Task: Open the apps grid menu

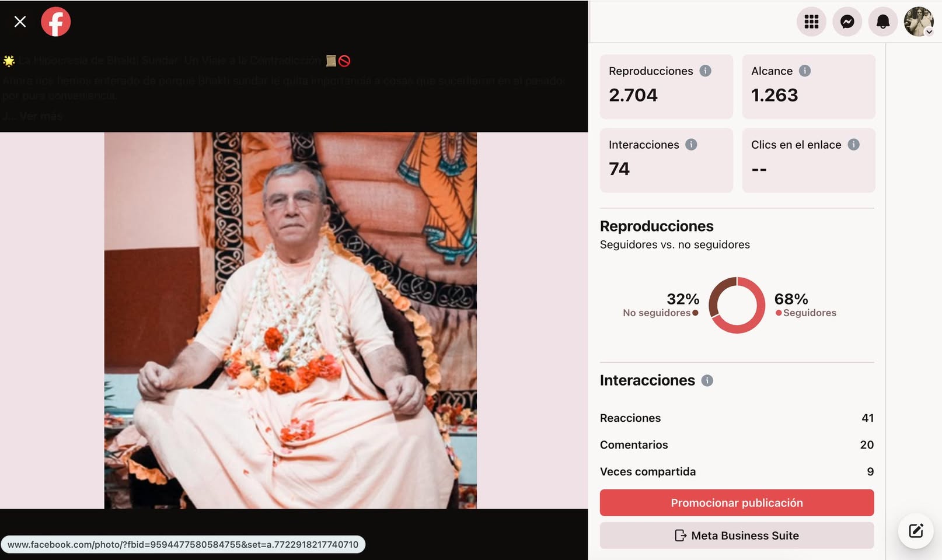Action: pyautogui.click(x=811, y=22)
